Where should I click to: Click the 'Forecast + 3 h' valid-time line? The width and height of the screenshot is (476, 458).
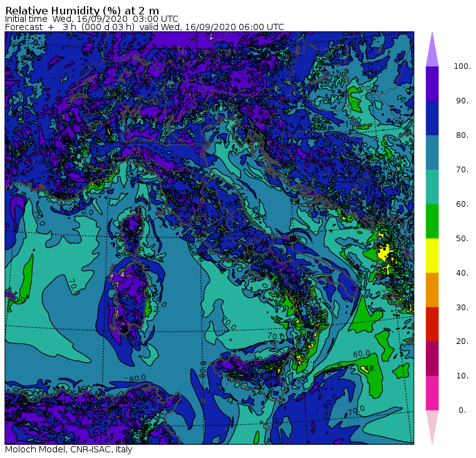point(145,27)
